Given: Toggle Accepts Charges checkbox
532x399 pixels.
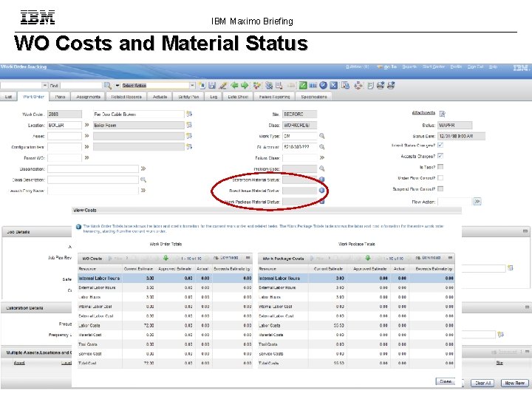Looking at the screenshot, I should click(440, 156).
